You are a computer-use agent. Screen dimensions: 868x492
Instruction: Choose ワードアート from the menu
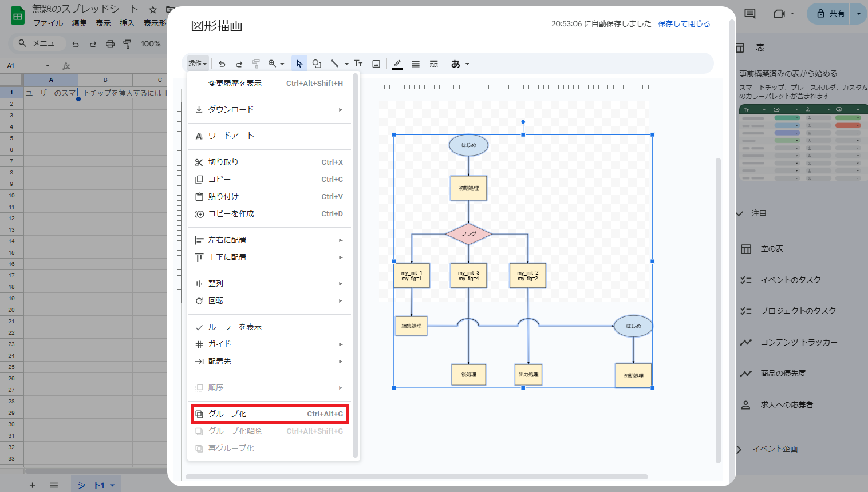(269, 136)
